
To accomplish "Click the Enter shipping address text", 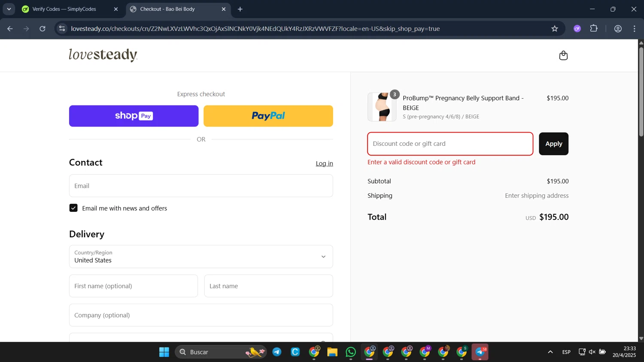I will [537, 196].
